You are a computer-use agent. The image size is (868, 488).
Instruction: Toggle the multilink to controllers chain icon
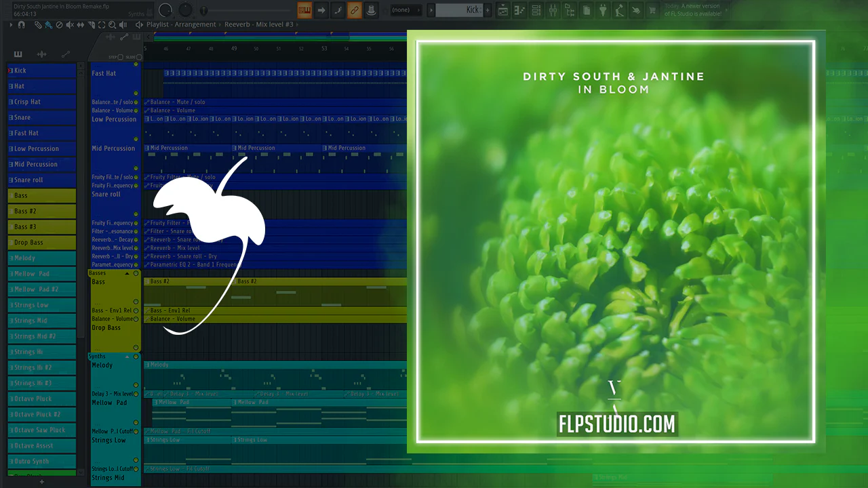354,10
